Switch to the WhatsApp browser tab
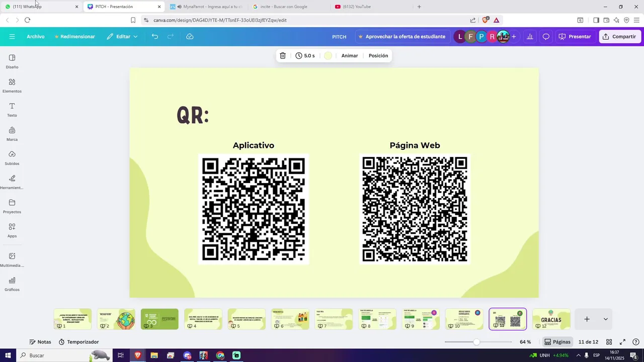This screenshot has height=362, width=644. pyautogui.click(x=41, y=7)
